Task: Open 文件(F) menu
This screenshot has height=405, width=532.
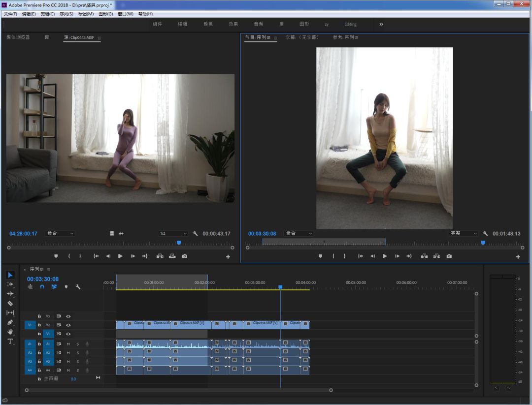Action: point(10,14)
